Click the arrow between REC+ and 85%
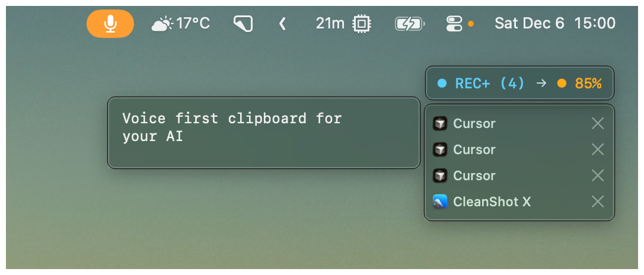 542,84
